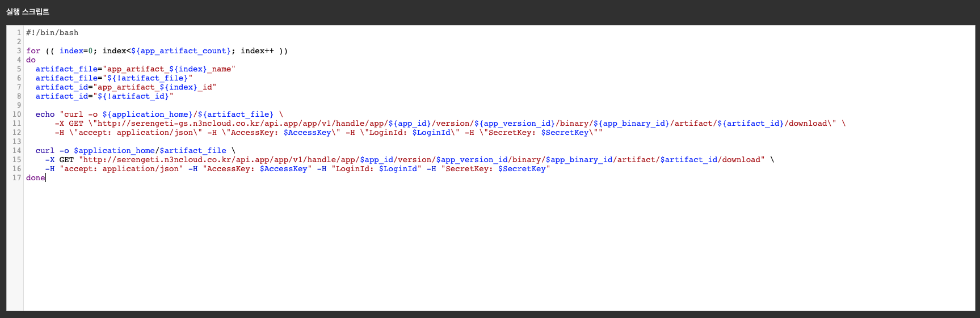The image size is (980, 318).
Task: Click 'index++' in the for statement
Action: tap(257, 51)
